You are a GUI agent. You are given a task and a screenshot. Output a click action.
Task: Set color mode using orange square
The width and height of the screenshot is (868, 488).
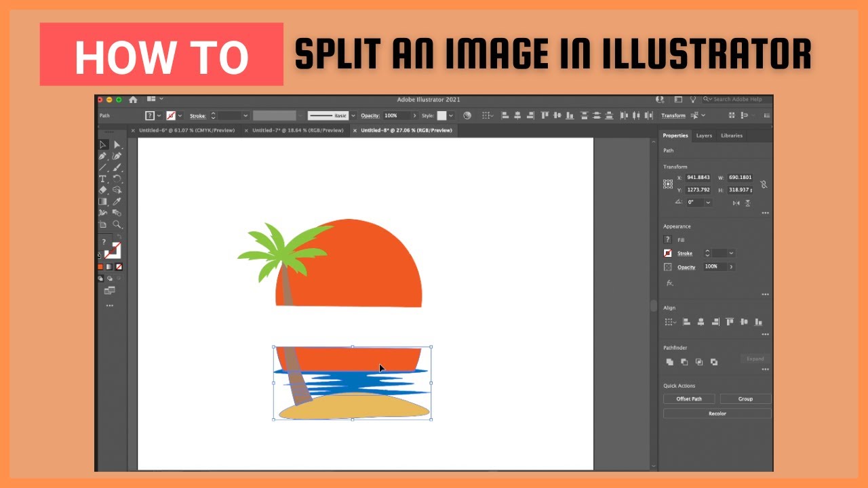pyautogui.click(x=100, y=267)
